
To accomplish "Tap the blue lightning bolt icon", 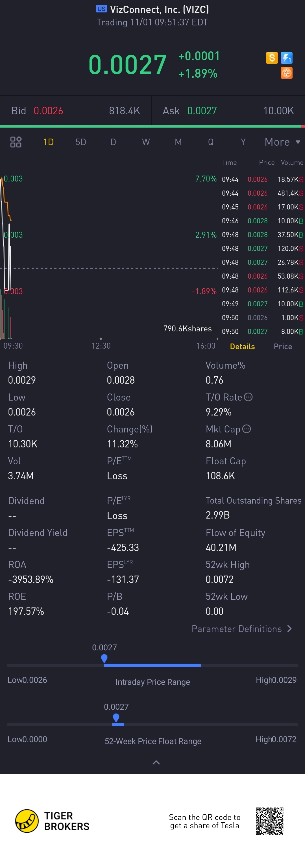I will [286, 58].
